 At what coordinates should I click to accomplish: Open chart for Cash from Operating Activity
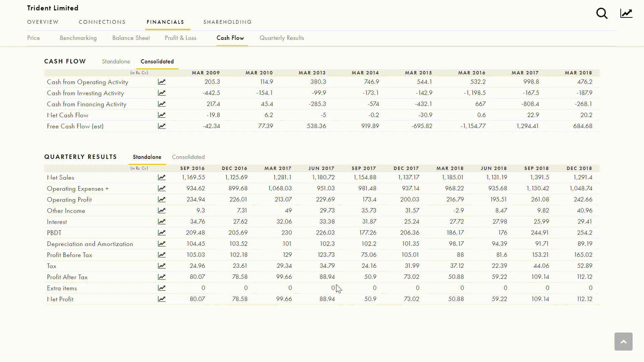pyautogui.click(x=162, y=82)
